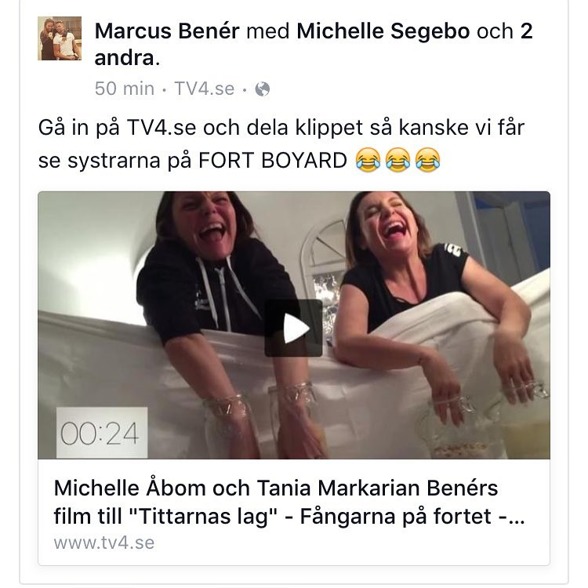Click the "FORT BOYARD" text in the post
The width and height of the screenshot is (588, 588).
(x=272, y=160)
